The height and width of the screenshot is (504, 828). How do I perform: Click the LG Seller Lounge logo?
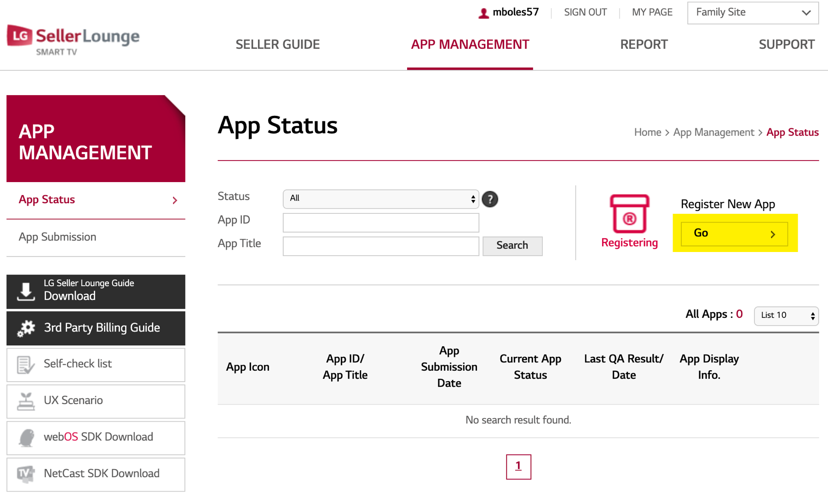click(x=73, y=40)
